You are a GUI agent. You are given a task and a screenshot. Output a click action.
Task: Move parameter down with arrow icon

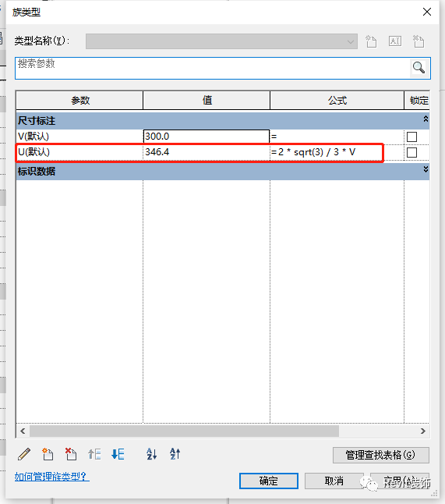118,454
